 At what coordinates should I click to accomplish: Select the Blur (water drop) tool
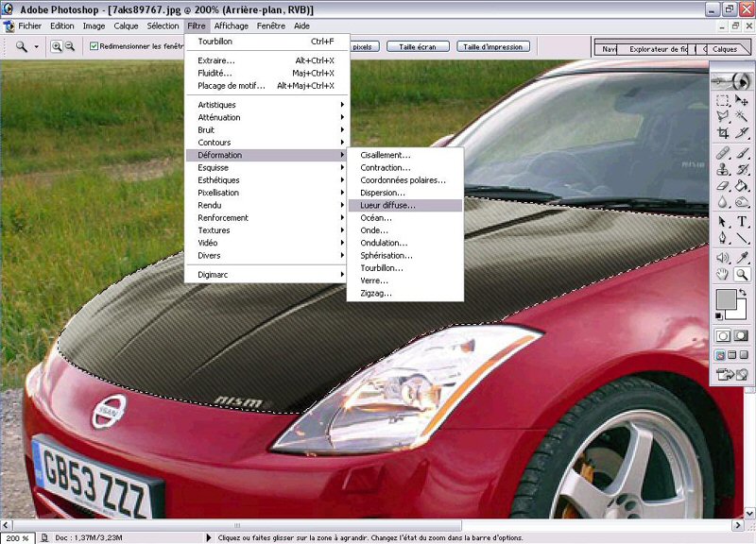pyautogui.click(x=722, y=202)
